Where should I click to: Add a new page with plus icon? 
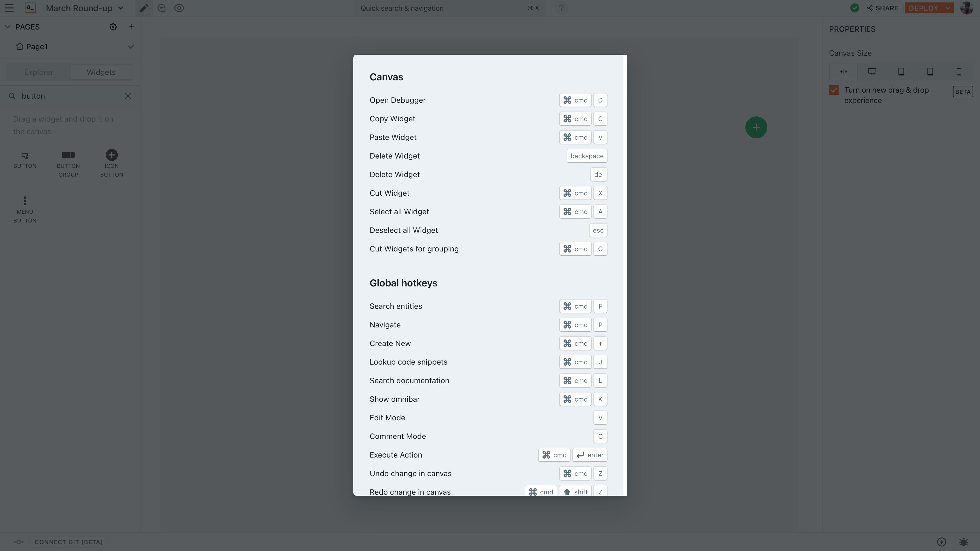(132, 27)
